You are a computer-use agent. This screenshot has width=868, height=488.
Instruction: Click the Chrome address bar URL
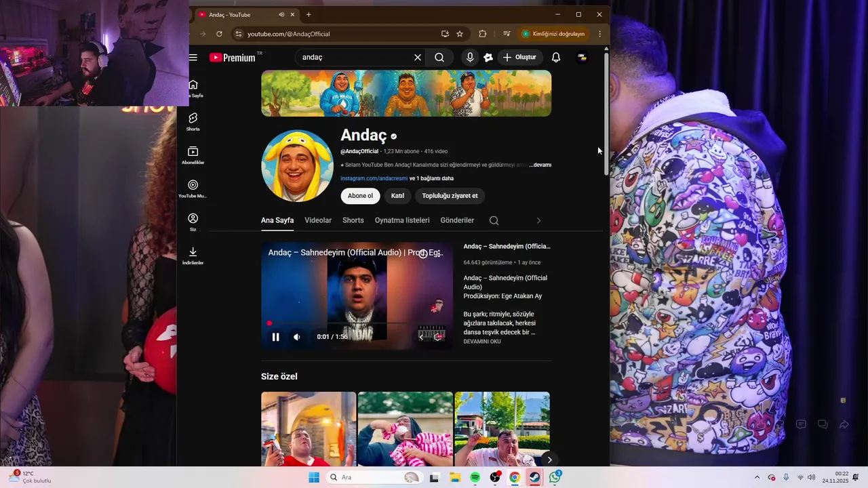(288, 34)
